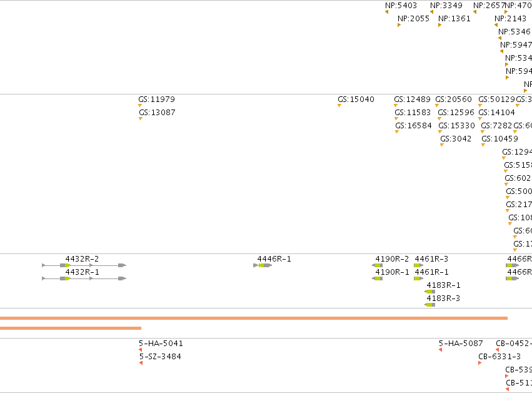532x393 pixels.
Task: Click the arrow marker under NP:1361
Action: tap(439, 25)
